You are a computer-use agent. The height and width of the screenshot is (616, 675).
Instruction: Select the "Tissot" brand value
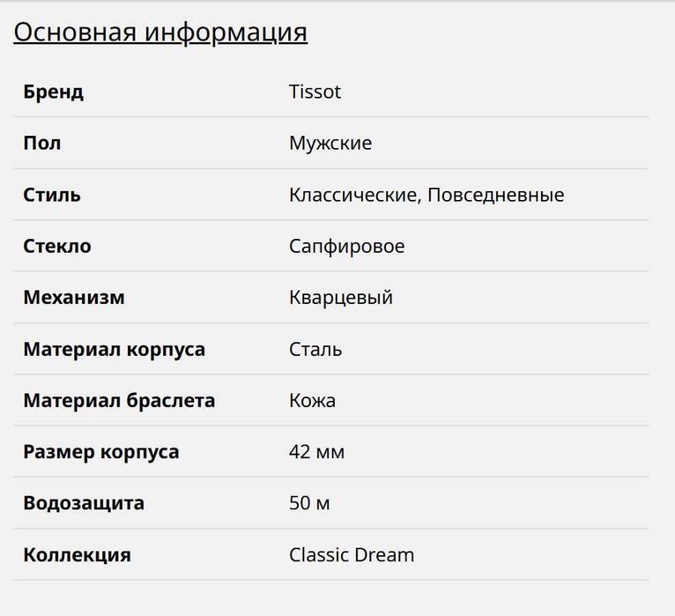pos(315,92)
